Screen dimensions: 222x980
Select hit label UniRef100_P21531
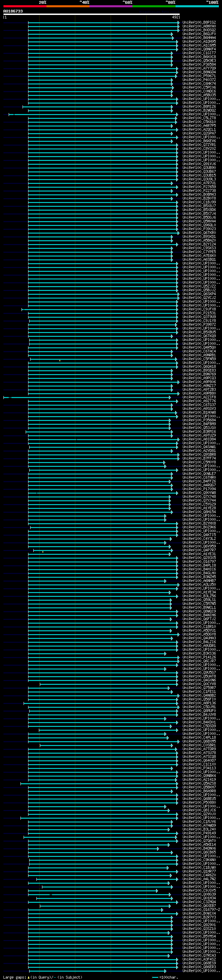(x=199, y=313)
